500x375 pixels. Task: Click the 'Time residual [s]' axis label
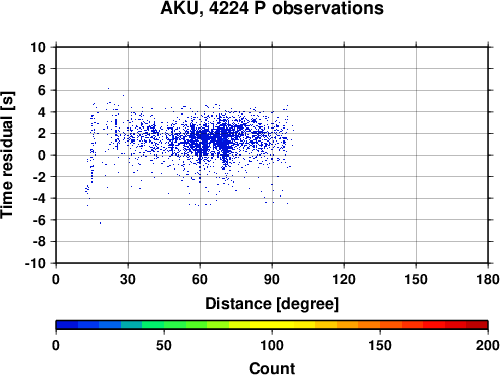pyautogui.click(x=7, y=155)
